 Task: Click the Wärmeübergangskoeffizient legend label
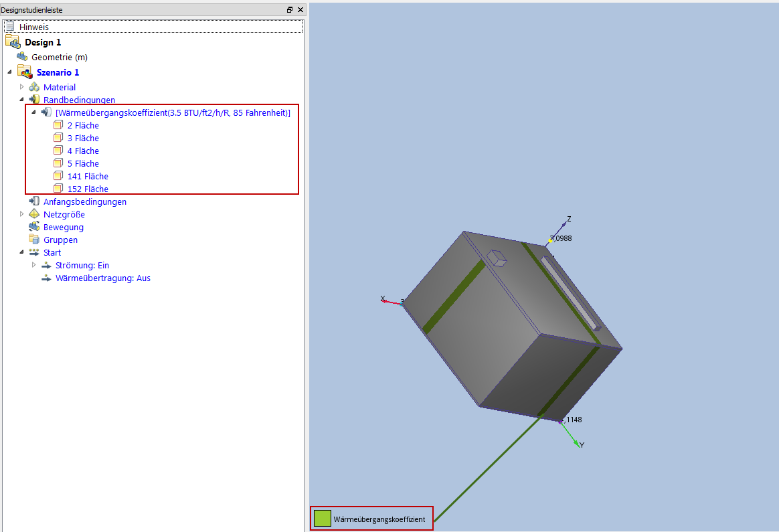click(x=379, y=519)
